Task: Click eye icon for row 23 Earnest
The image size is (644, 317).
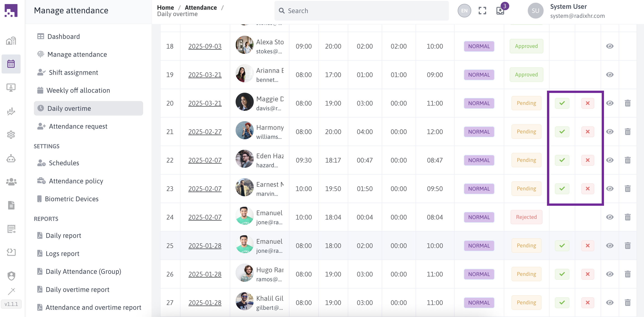Action: [x=609, y=189]
